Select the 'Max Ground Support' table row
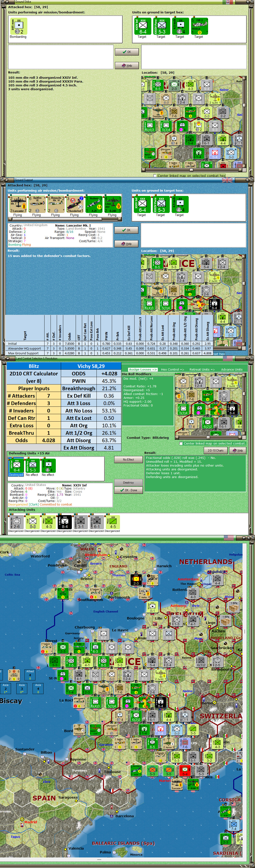255x868 pixels. coord(109,353)
